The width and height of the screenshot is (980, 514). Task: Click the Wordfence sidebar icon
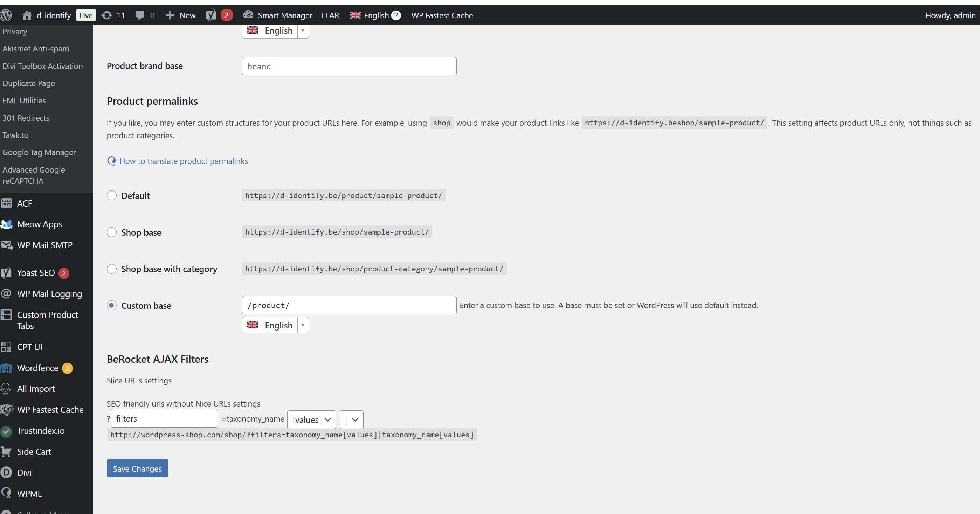6,368
